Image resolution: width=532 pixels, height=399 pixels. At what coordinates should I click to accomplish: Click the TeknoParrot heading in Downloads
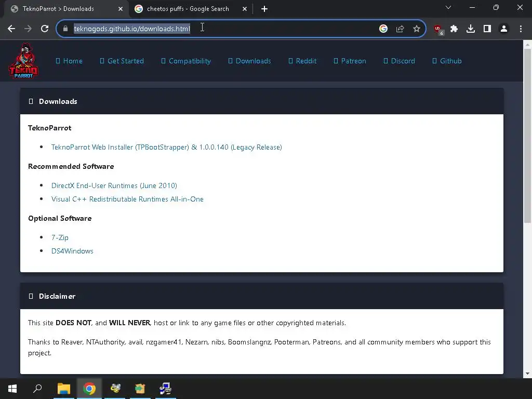pyautogui.click(x=49, y=128)
